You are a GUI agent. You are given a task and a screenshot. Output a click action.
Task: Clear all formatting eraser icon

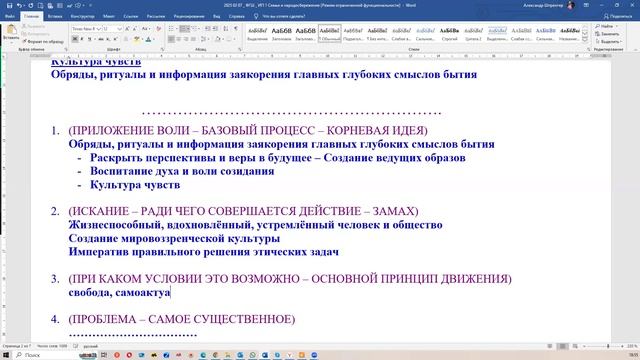tap(159, 29)
